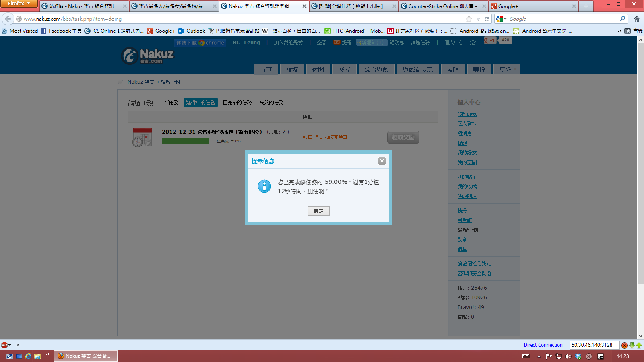This screenshot has height=362, width=644.
Task: Click the Adblock Plus icon in the status bar
Action: (4, 345)
